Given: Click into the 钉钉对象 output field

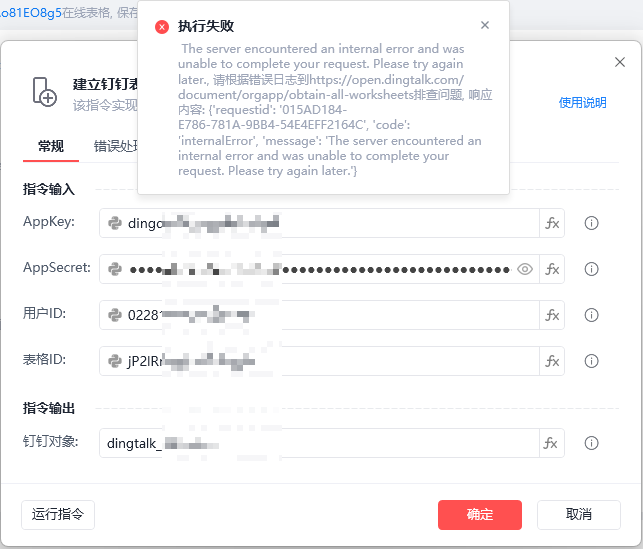Looking at the screenshot, I should click(x=319, y=443).
